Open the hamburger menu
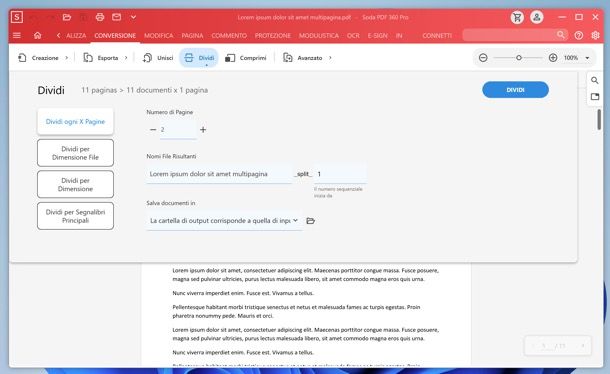The height and width of the screenshot is (374, 610). tap(17, 35)
